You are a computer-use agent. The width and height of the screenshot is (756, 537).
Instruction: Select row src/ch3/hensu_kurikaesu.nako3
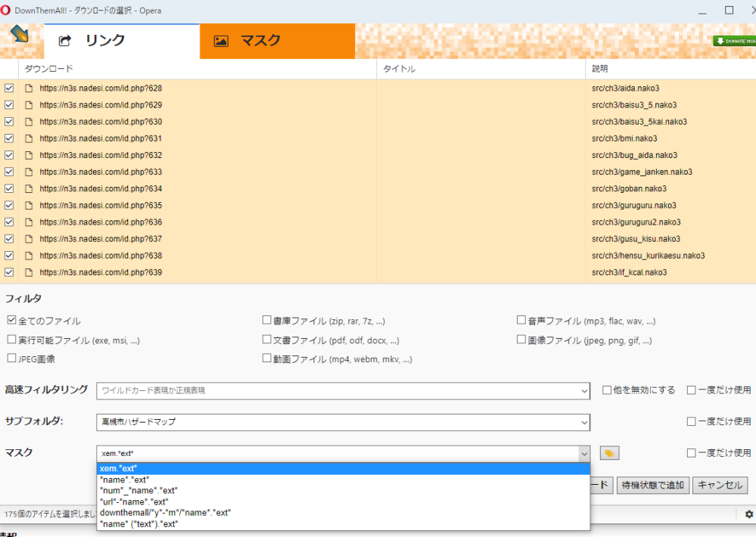[648, 256]
